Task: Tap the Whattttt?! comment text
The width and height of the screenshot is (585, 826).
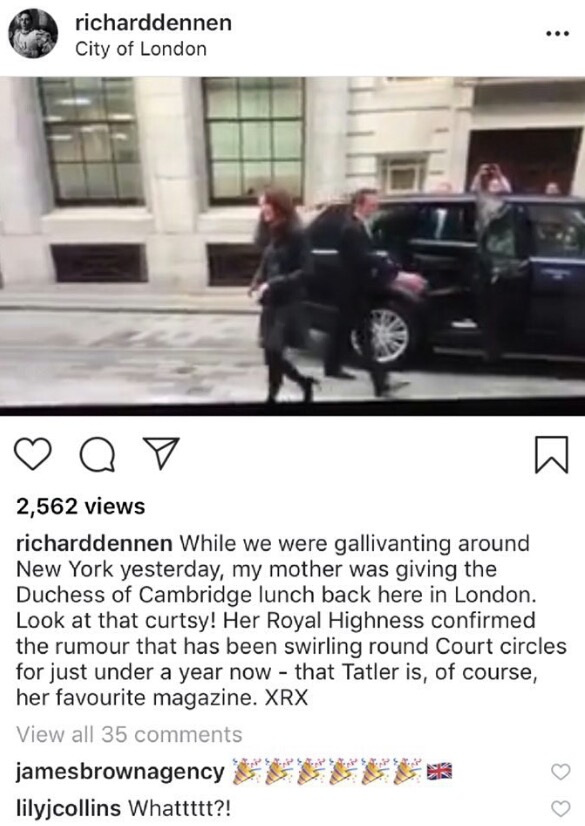Action: pyautogui.click(x=180, y=808)
